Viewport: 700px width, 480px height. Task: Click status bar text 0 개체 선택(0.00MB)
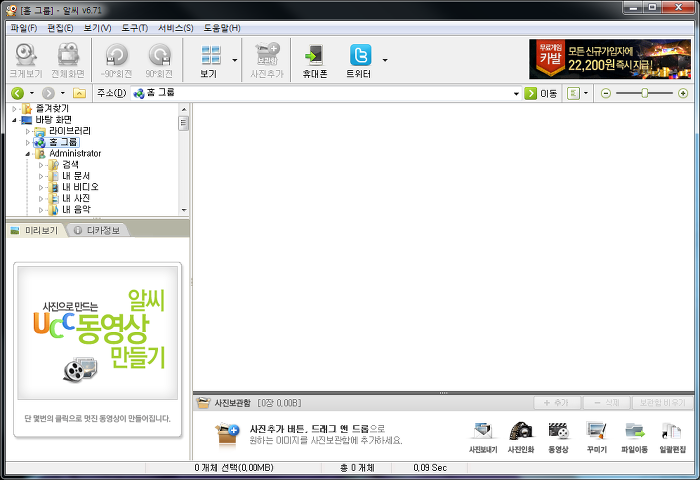[233, 467]
